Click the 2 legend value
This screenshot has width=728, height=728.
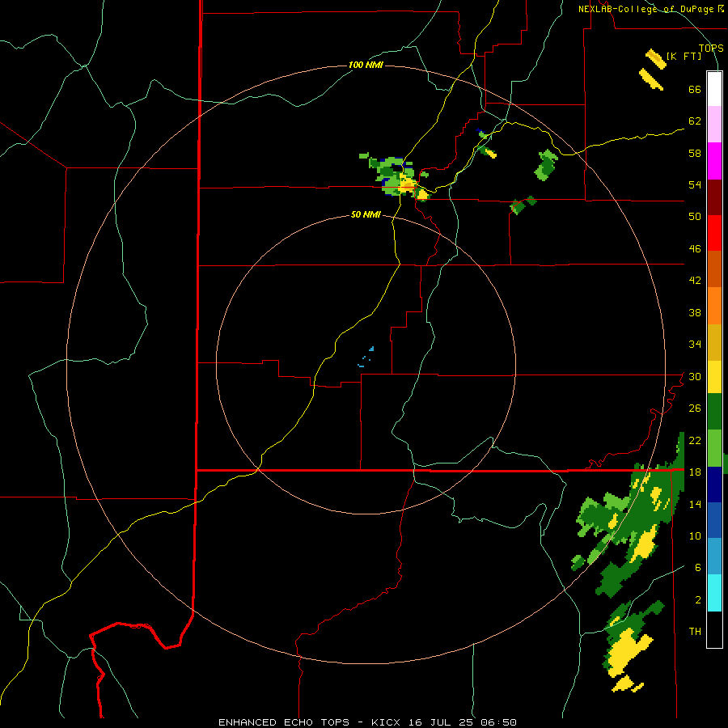(x=698, y=600)
